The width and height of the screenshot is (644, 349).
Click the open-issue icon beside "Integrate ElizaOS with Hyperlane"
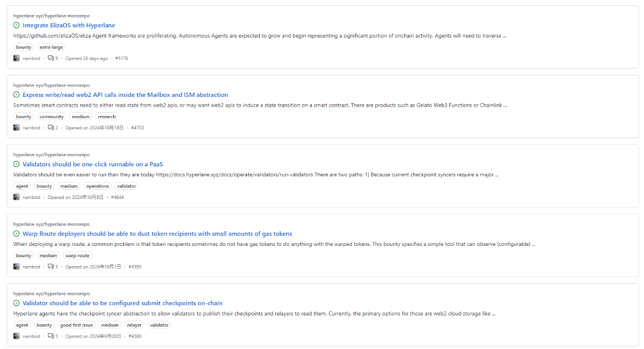click(16, 25)
